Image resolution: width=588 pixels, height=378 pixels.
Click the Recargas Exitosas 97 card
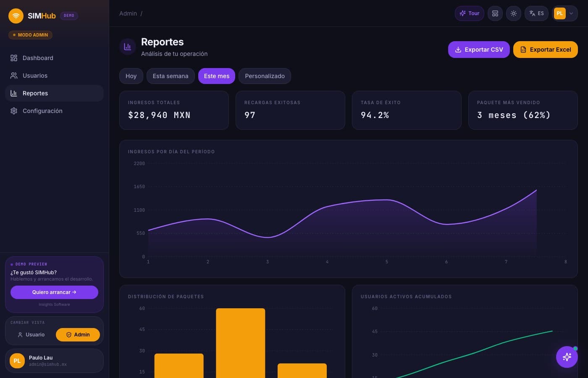(x=290, y=110)
